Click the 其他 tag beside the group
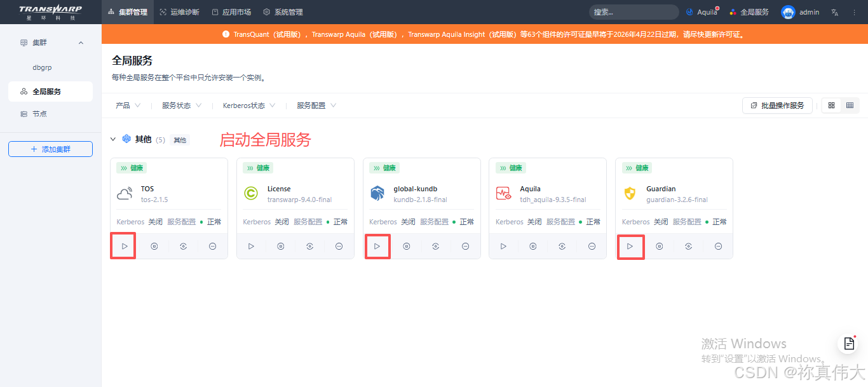 [180, 140]
